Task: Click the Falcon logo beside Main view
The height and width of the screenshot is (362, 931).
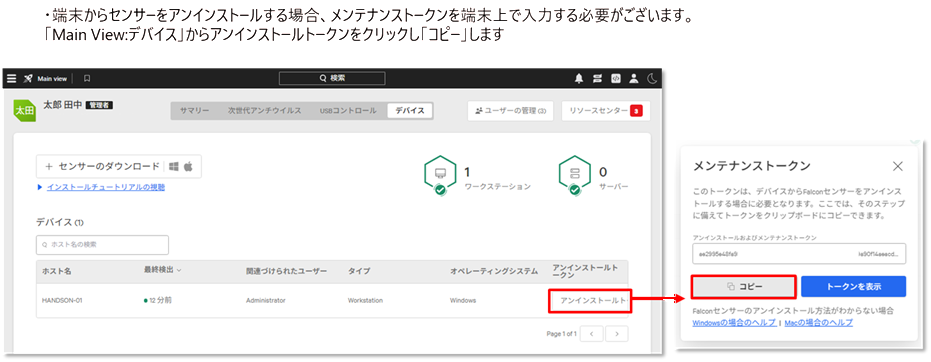Action: pos(28,78)
